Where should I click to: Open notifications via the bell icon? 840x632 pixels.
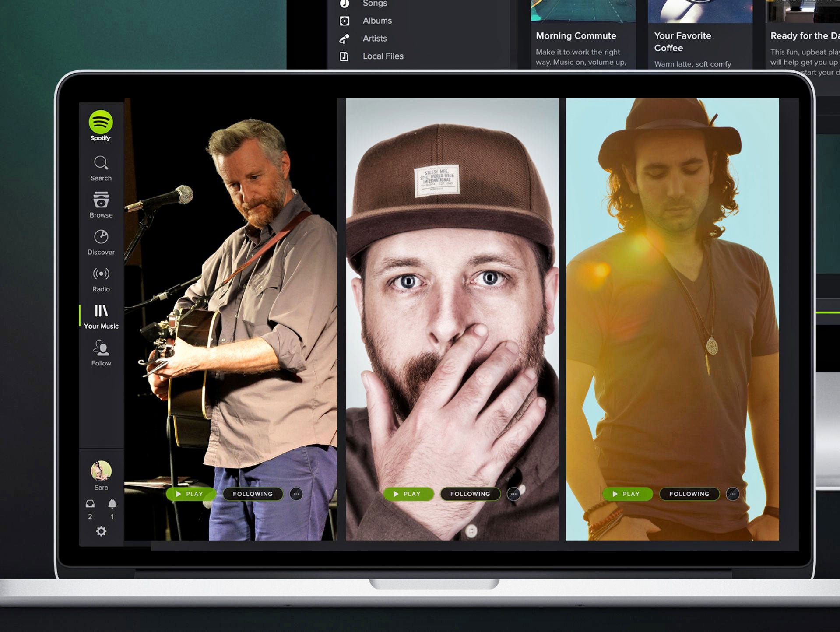112,504
